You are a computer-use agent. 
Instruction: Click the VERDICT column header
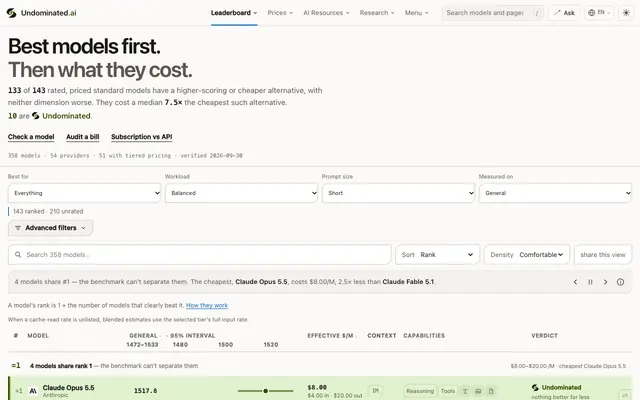pyautogui.click(x=544, y=336)
